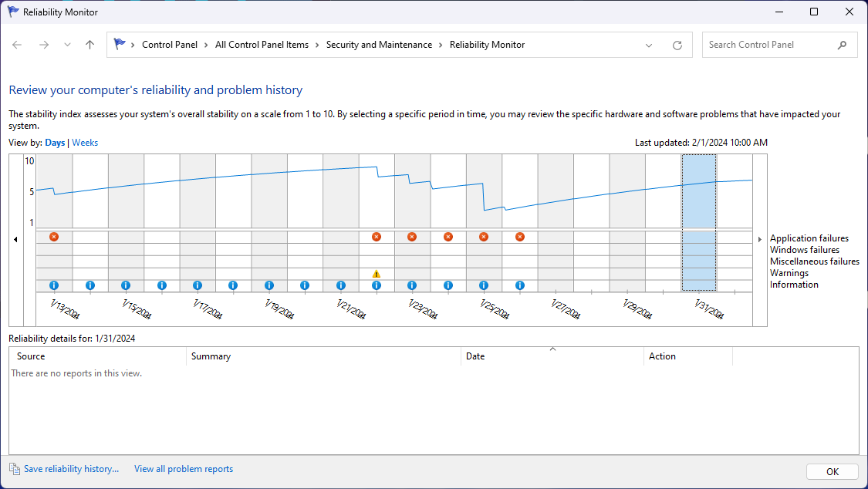The height and width of the screenshot is (489, 868).
Task: Select the information icon on 1/17/2024
Action: pyautogui.click(x=198, y=285)
